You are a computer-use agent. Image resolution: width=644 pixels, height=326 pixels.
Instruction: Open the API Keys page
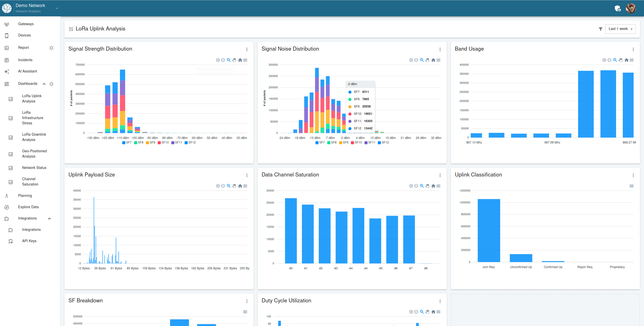29,241
